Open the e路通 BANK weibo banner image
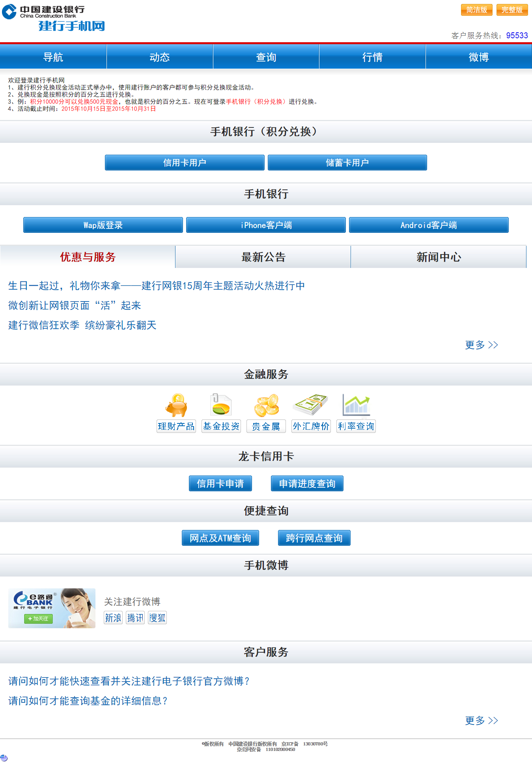 click(x=52, y=608)
